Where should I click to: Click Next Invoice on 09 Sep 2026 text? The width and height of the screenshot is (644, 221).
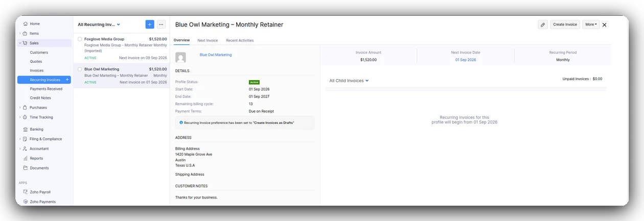143,58
